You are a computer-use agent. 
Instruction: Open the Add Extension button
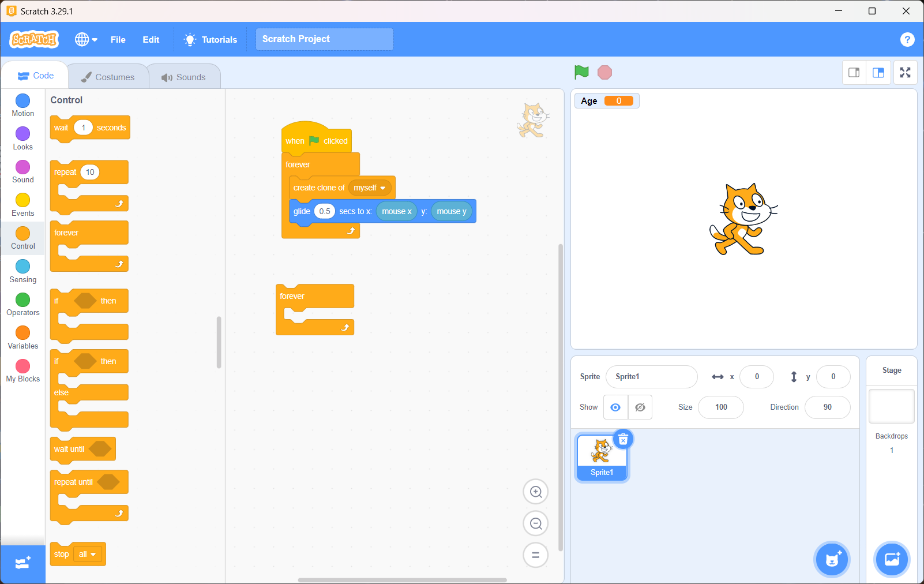(x=22, y=563)
